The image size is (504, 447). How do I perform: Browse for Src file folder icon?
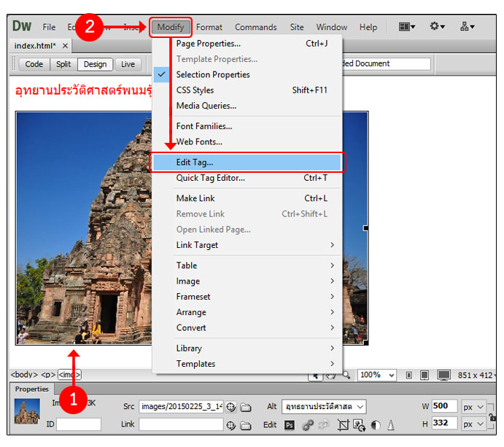[x=246, y=407]
